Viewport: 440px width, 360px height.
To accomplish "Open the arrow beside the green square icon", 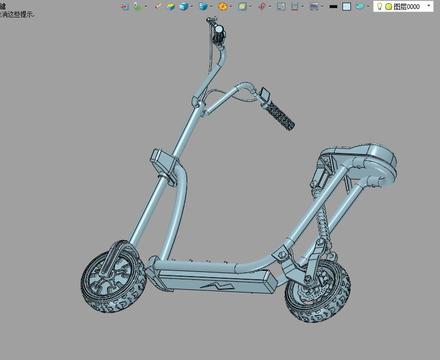I will 250,6.
